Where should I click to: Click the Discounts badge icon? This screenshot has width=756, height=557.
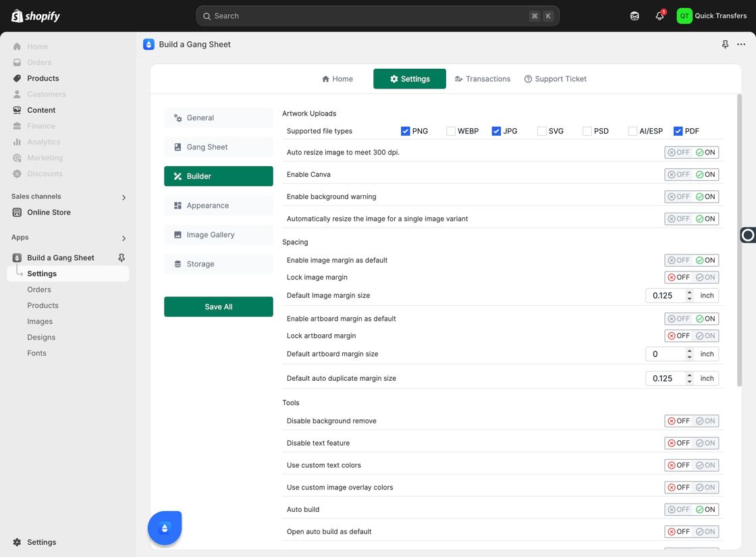click(x=17, y=174)
